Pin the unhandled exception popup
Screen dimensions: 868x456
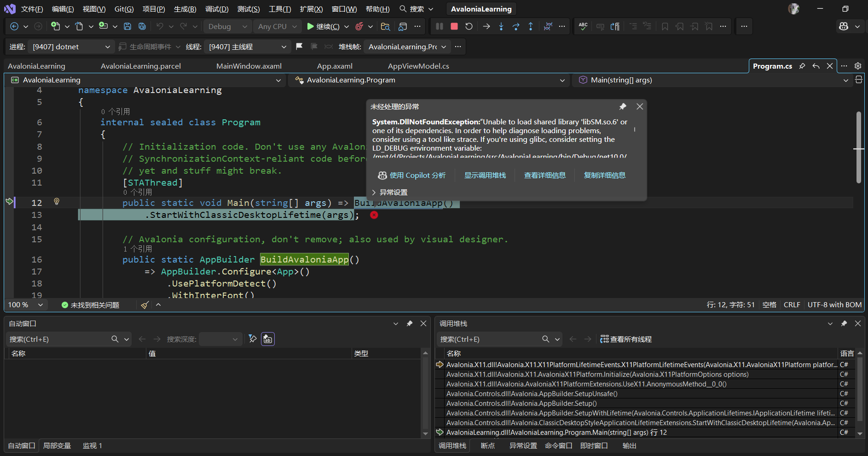[623, 107]
